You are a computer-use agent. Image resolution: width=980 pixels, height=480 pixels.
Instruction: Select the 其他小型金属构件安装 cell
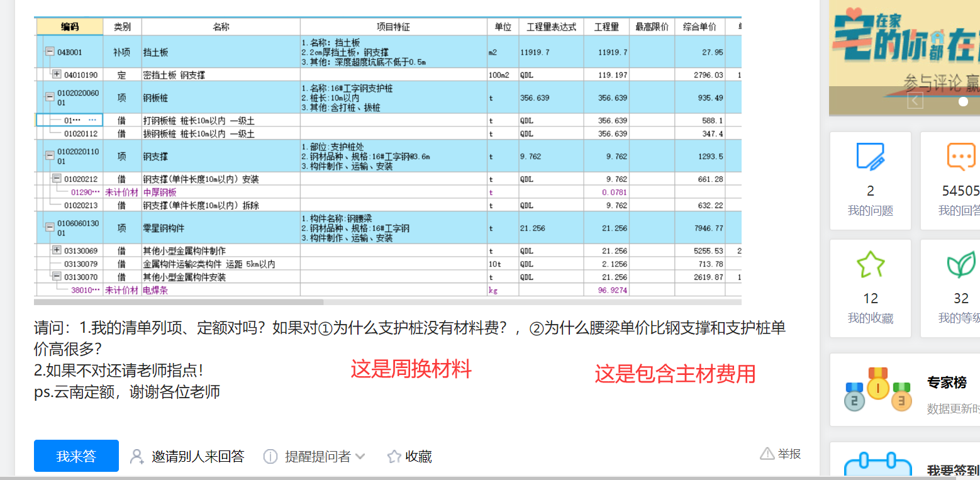click(x=221, y=277)
